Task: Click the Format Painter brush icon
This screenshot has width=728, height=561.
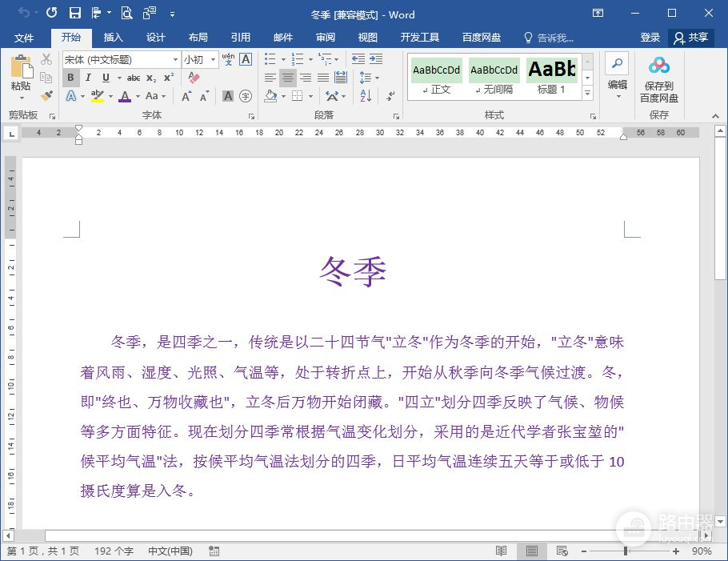Action: tap(46, 96)
